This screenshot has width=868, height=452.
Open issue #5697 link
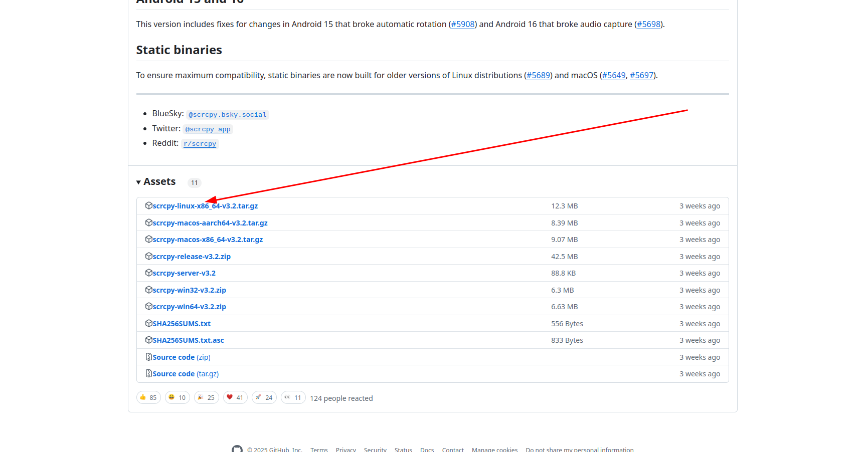642,75
